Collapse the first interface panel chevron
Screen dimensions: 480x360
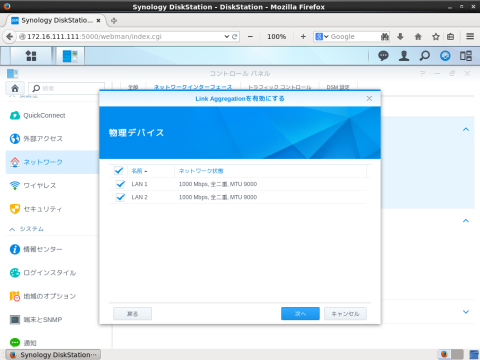(466, 129)
